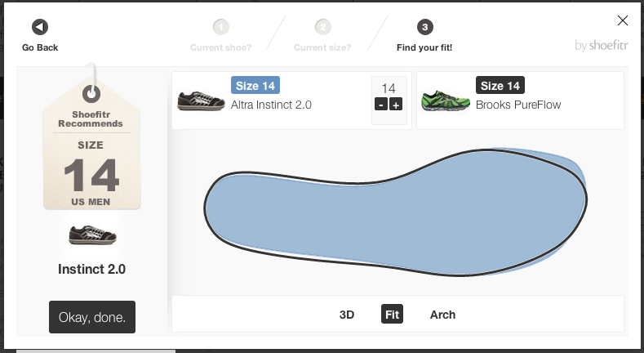Click the size 14 value field
Image resolution: width=644 pixels, height=353 pixels.
click(x=389, y=88)
